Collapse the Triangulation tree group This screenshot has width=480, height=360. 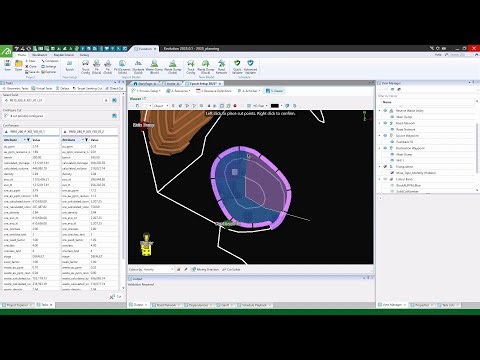380,166
